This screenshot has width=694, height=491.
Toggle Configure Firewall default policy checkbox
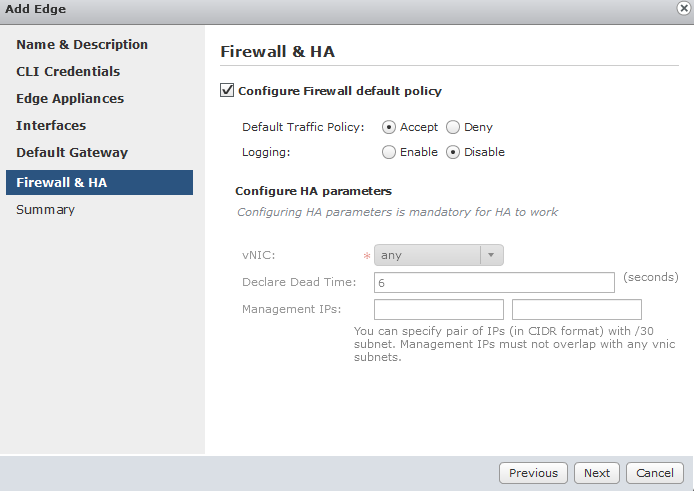(227, 91)
